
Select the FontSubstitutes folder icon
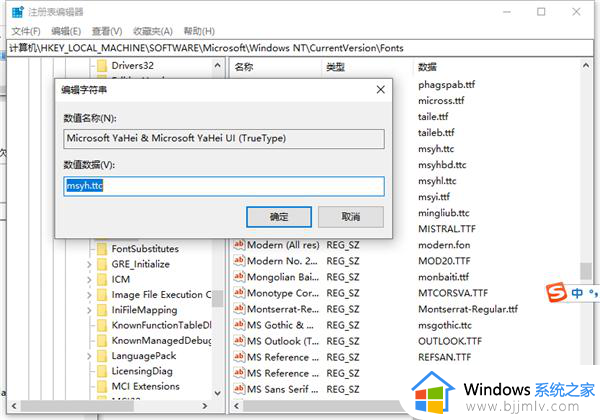pos(102,249)
